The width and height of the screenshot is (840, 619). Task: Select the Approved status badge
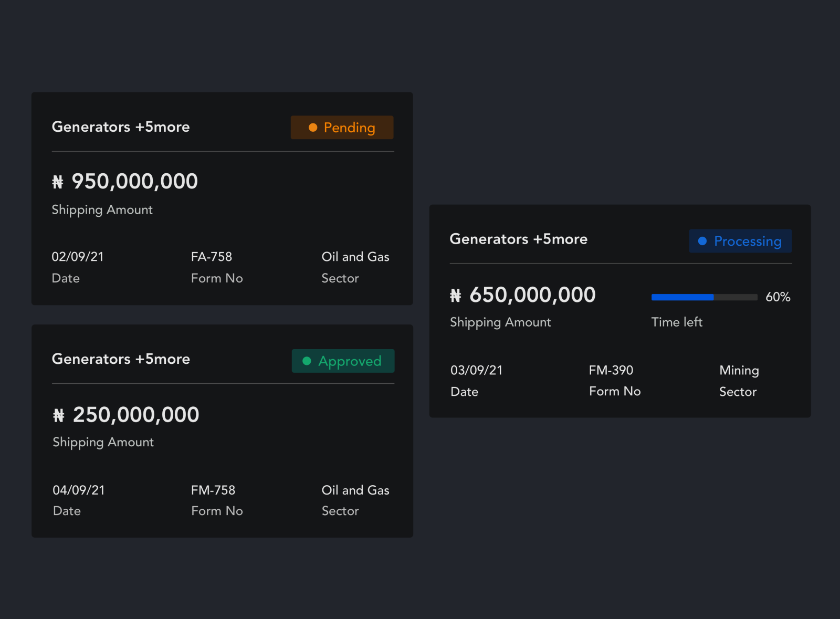tap(343, 361)
